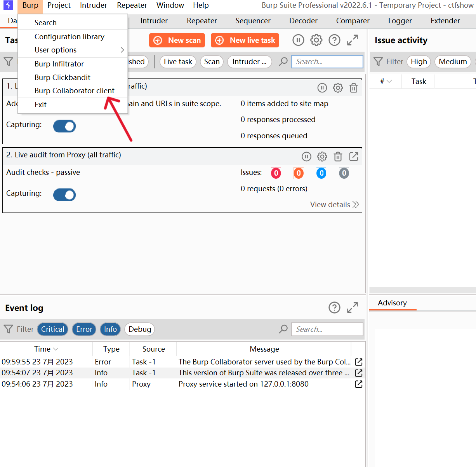Open details of the Collaborator error event

tap(359, 362)
